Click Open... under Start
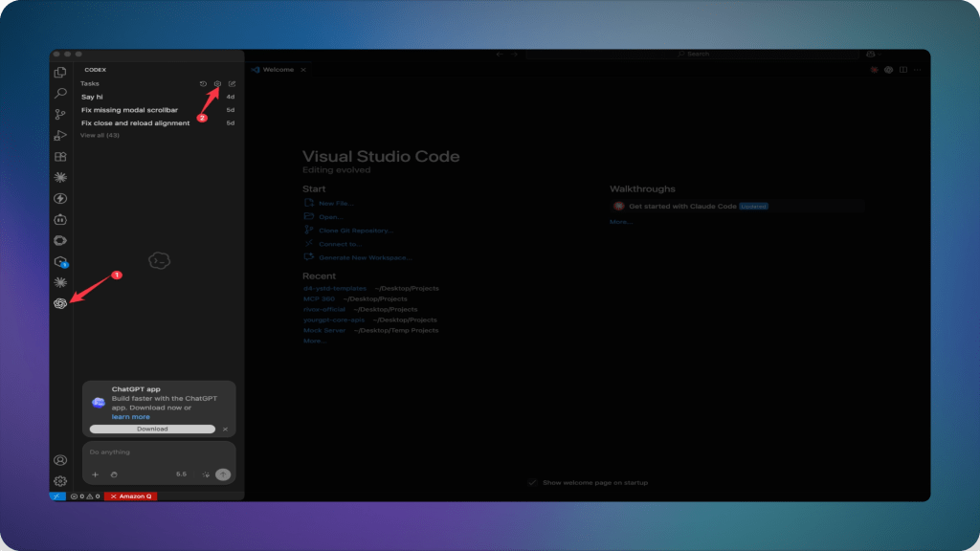The image size is (980, 551). pos(330,217)
